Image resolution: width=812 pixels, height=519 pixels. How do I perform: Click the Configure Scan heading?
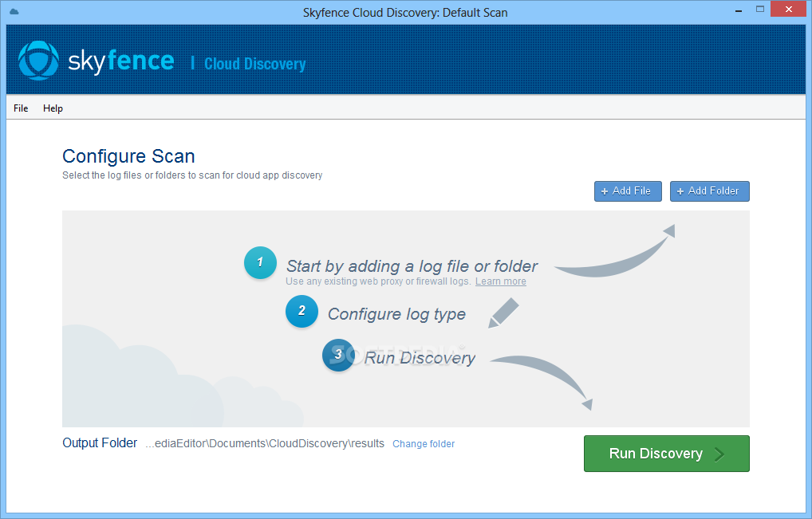(x=128, y=156)
